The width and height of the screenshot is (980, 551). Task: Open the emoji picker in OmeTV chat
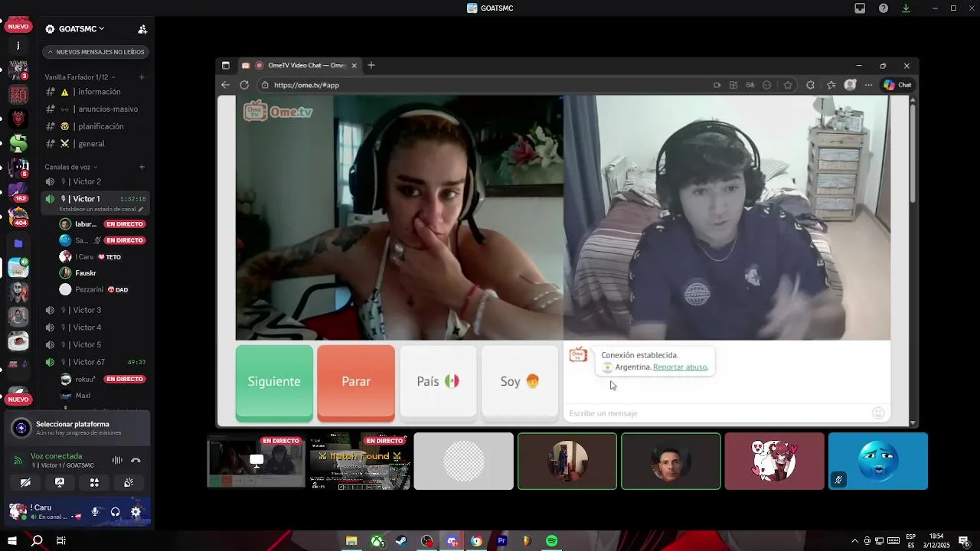[878, 413]
